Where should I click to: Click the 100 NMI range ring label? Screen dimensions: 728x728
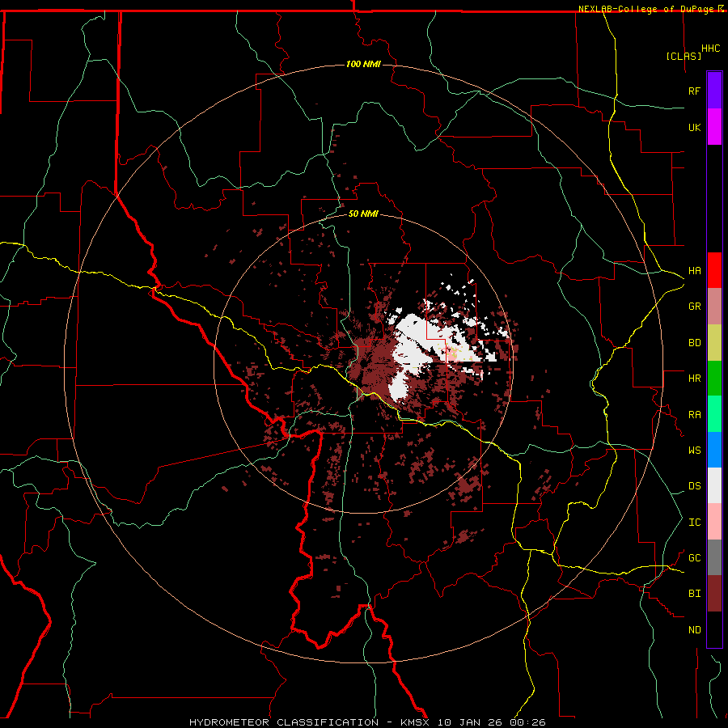click(363, 64)
